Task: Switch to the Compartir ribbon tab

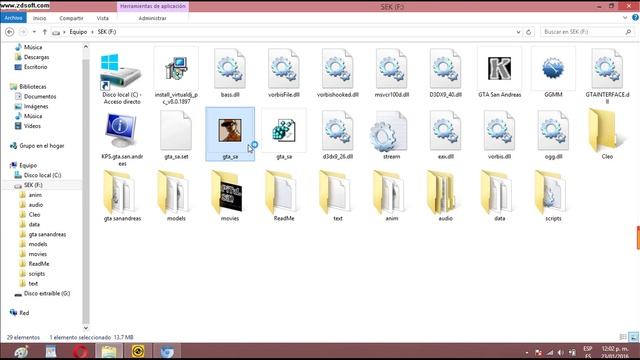Action: [x=71, y=18]
